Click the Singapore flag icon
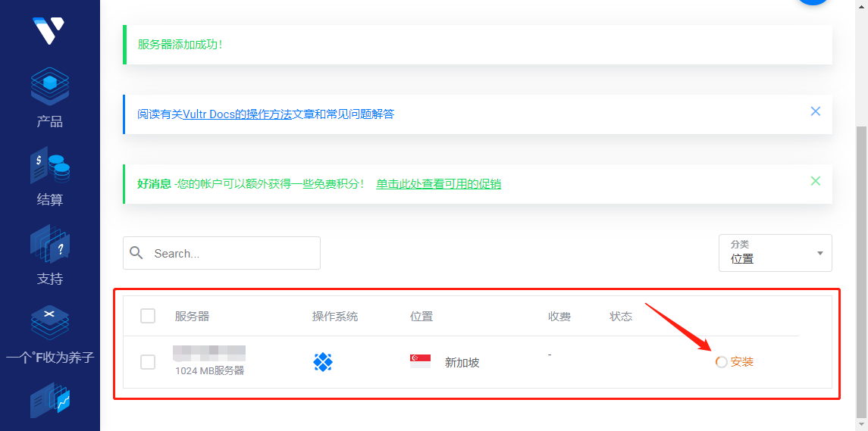The height and width of the screenshot is (431, 868). point(420,361)
